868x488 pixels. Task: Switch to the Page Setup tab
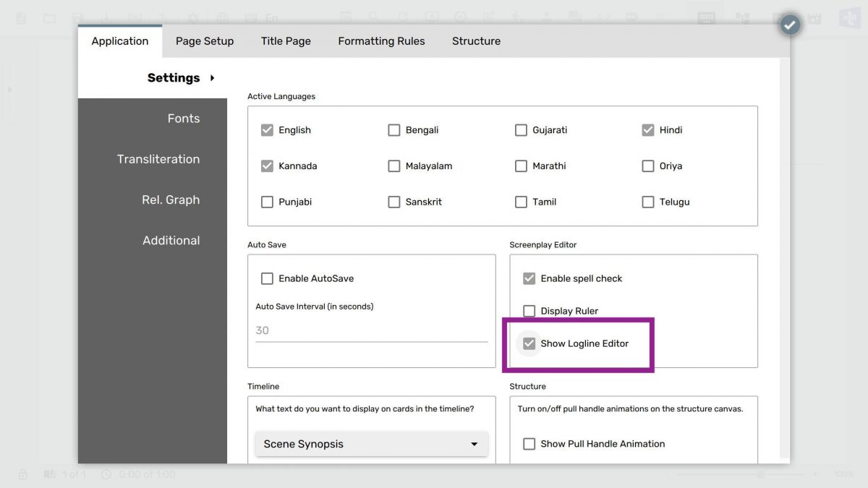tap(205, 41)
